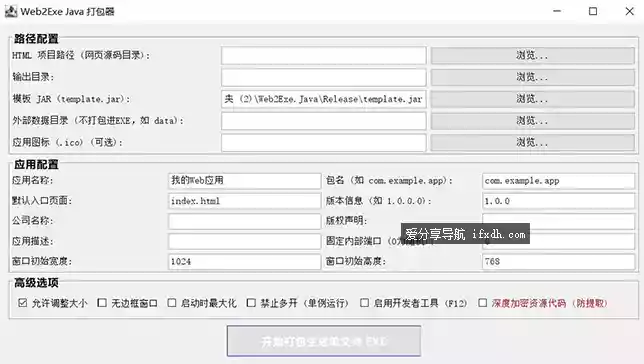Maximize the Web2Exe Java window

pos(593,12)
